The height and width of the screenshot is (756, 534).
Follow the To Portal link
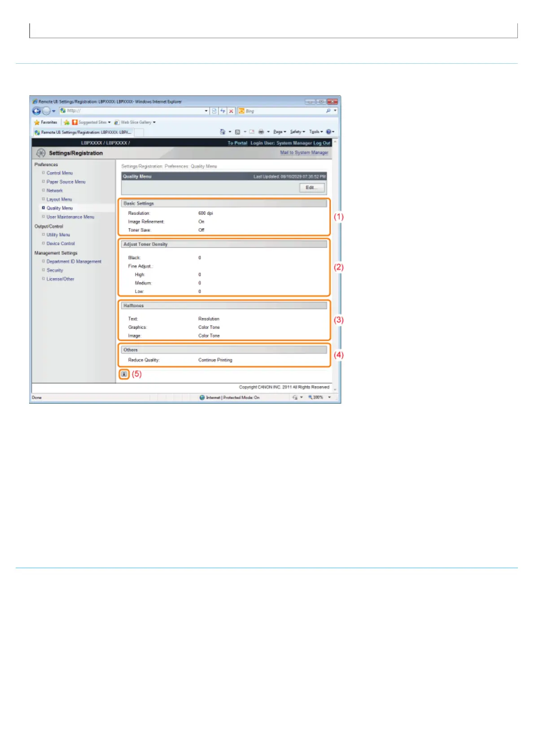[x=237, y=143]
